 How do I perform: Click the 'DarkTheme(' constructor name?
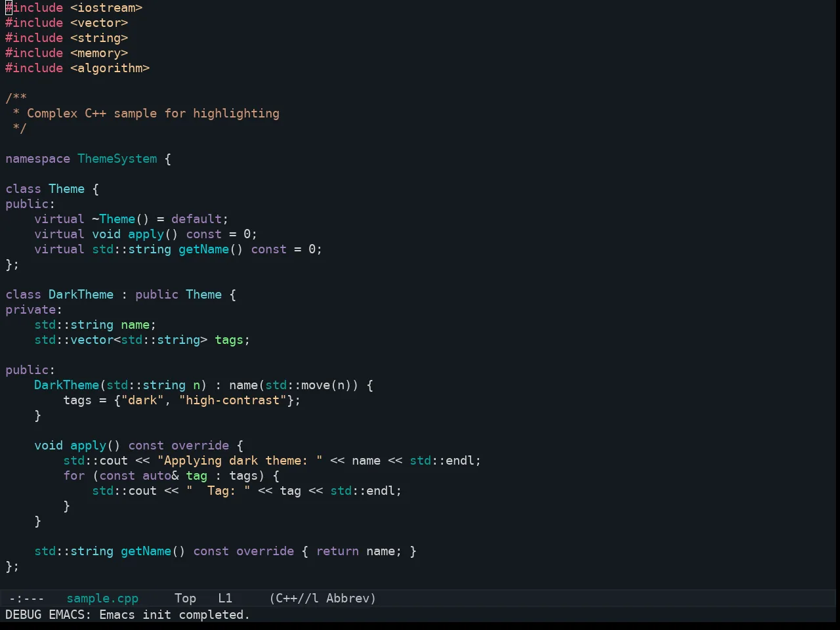(x=70, y=385)
